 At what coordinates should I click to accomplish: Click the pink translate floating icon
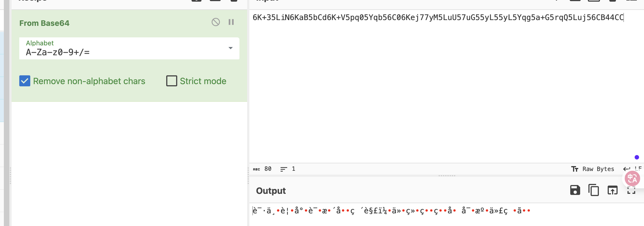[x=632, y=179]
